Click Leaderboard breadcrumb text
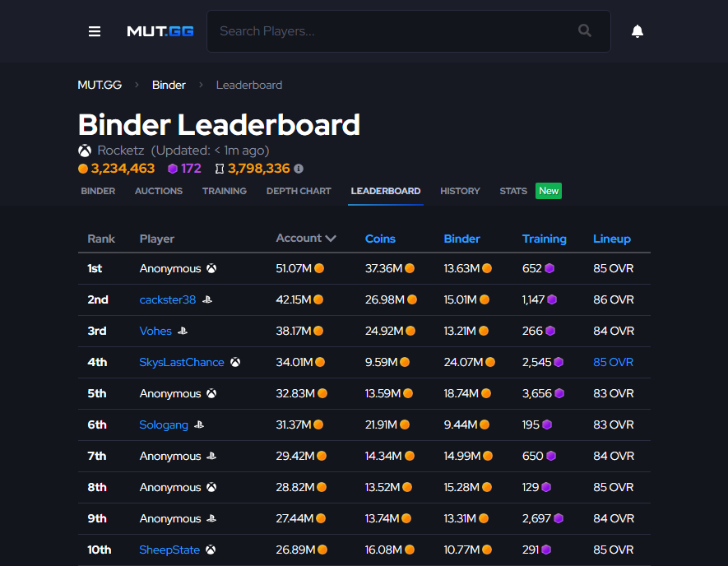Viewport: 728px width, 566px height. pos(249,85)
